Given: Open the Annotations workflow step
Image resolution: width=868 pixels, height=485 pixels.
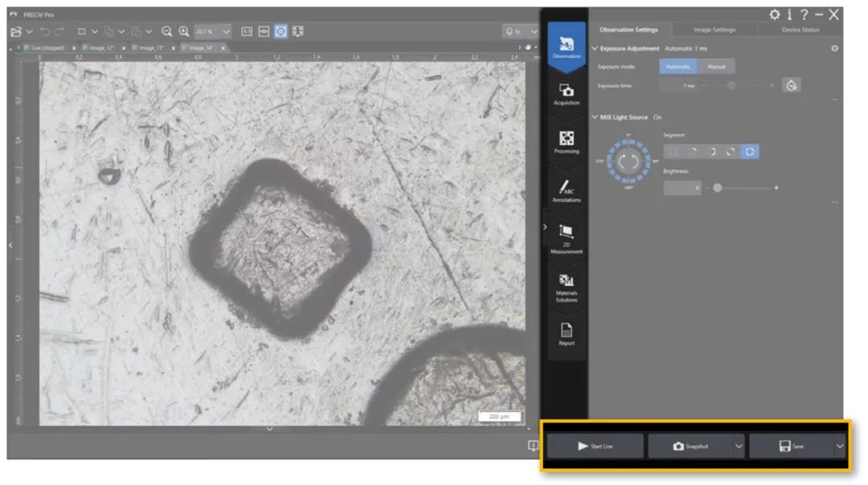Looking at the screenshot, I should click(x=567, y=191).
